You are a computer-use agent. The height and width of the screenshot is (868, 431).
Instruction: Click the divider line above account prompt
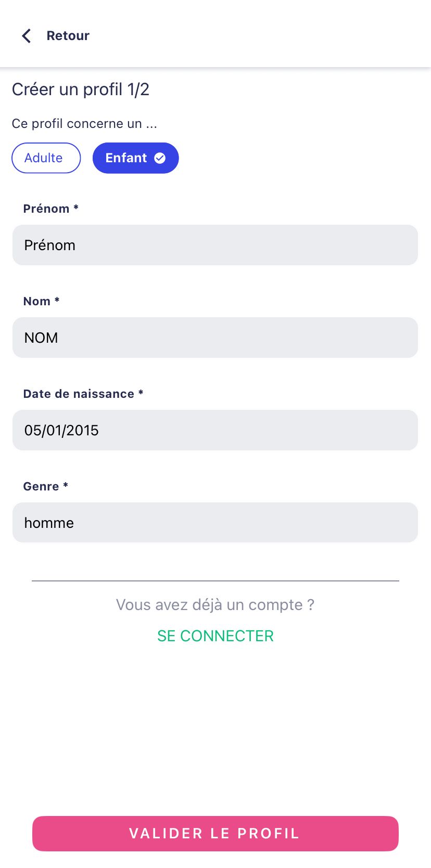pyautogui.click(x=215, y=581)
